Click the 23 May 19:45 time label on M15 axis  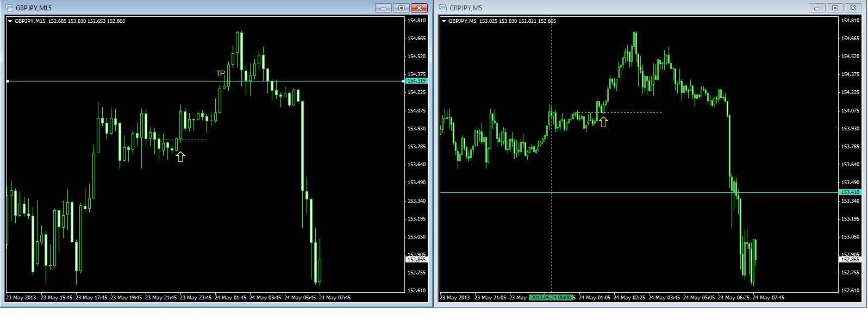(x=126, y=298)
